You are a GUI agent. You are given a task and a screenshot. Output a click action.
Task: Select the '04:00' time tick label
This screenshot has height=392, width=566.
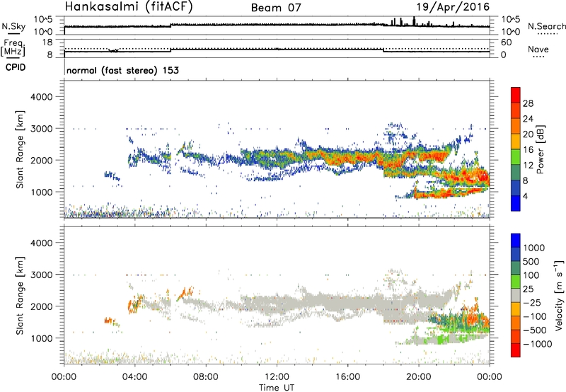[135, 377]
